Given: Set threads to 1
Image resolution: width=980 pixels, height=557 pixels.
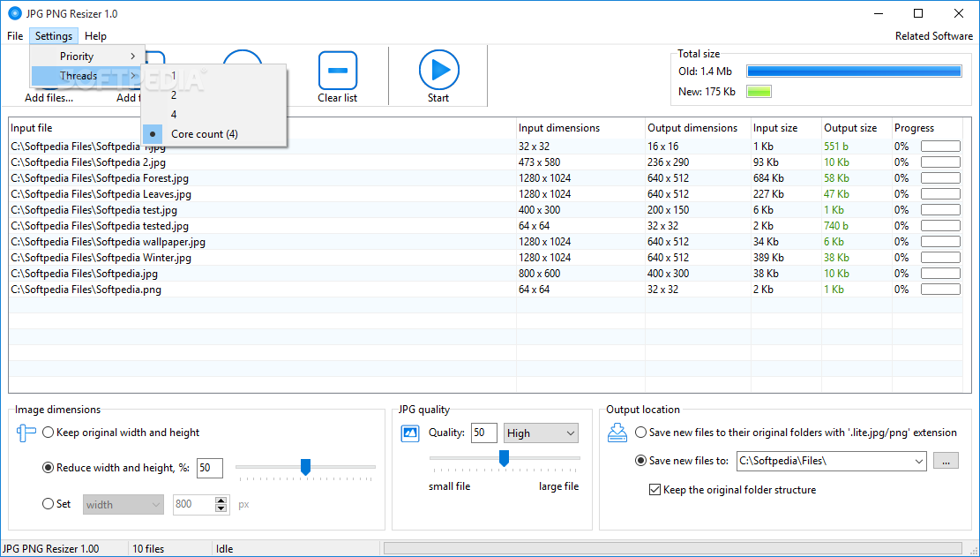Looking at the screenshot, I should pos(213,76).
